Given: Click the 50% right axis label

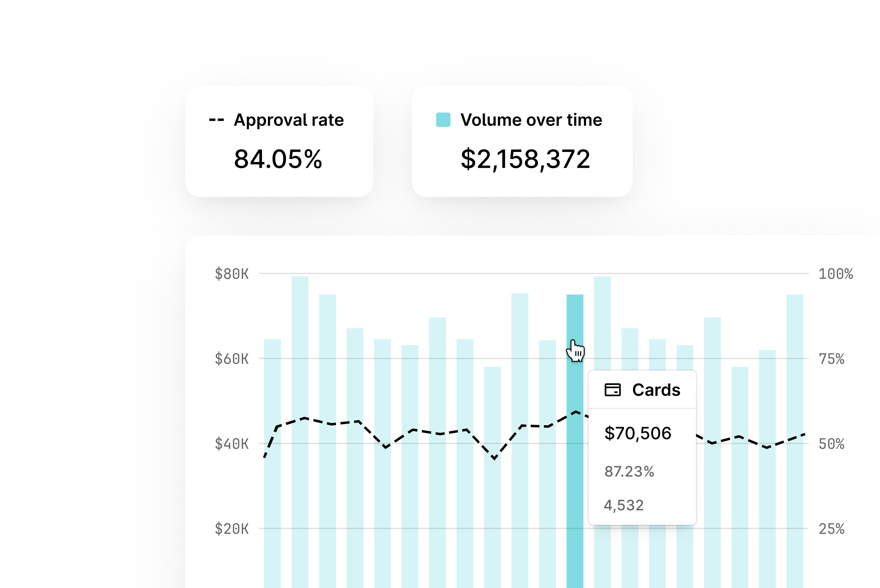Looking at the screenshot, I should pos(831,444).
